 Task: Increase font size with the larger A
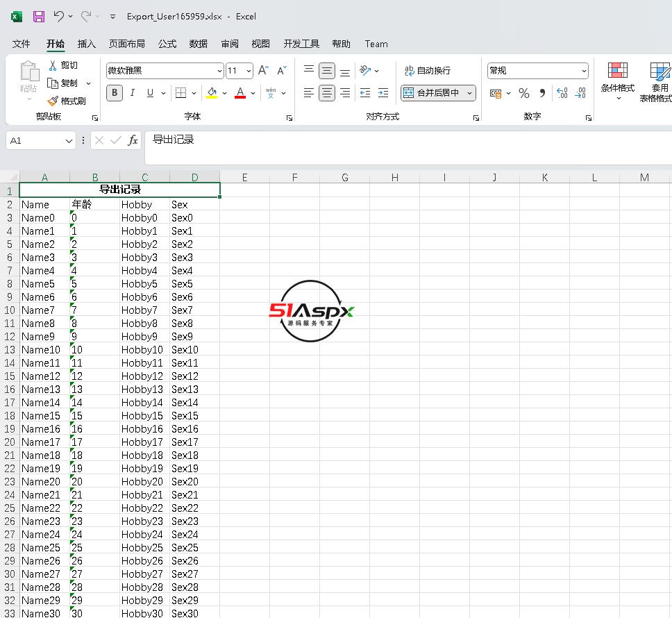tap(263, 70)
